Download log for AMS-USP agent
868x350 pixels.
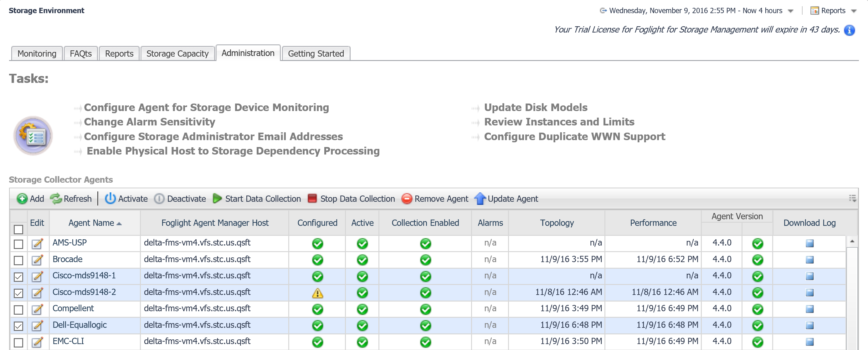click(809, 243)
